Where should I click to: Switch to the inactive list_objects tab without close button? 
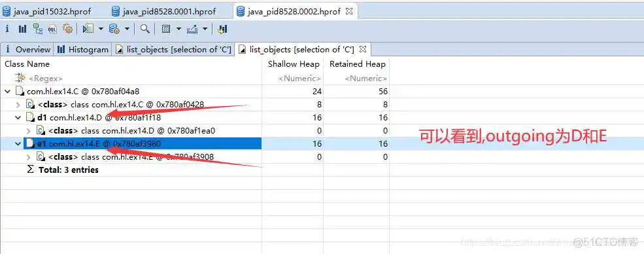pos(174,50)
